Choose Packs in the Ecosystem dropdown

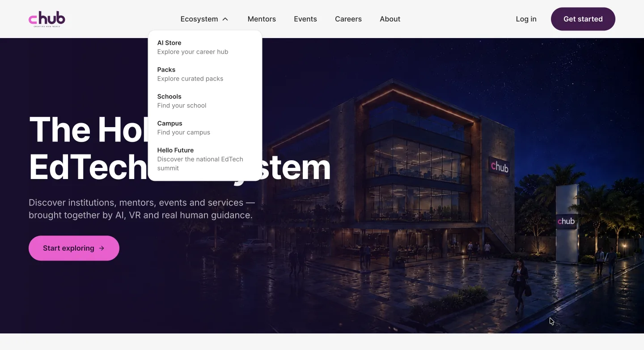(205, 74)
